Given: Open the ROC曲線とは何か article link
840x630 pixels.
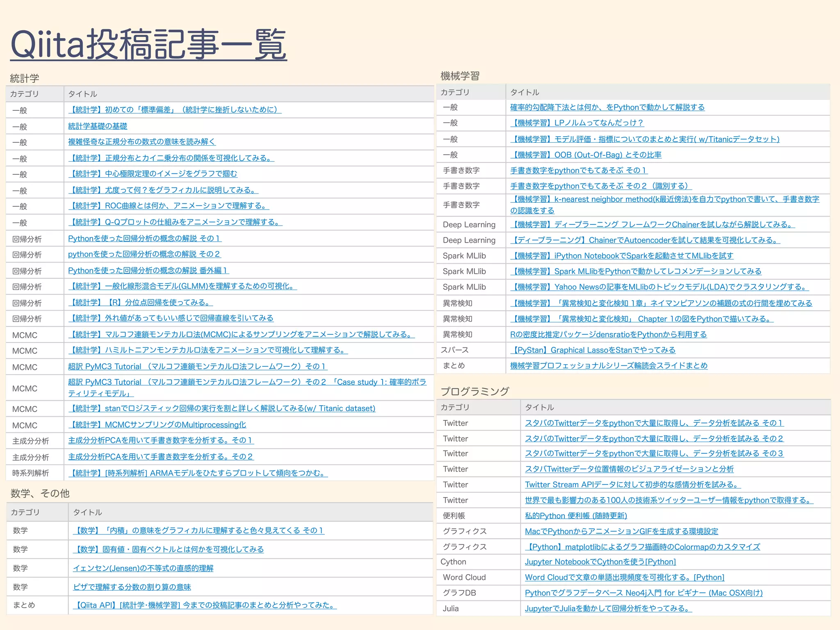Looking at the screenshot, I should [x=168, y=205].
